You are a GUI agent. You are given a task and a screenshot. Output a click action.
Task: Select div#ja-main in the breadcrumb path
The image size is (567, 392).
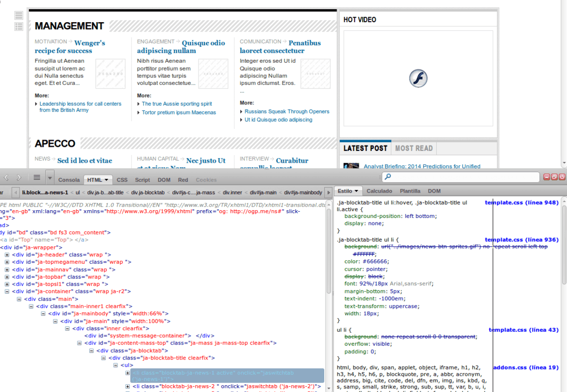263,193
